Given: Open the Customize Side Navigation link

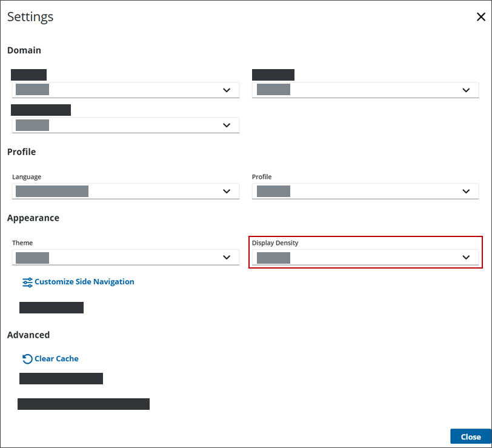Looking at the screenshot, I should 84,282.
